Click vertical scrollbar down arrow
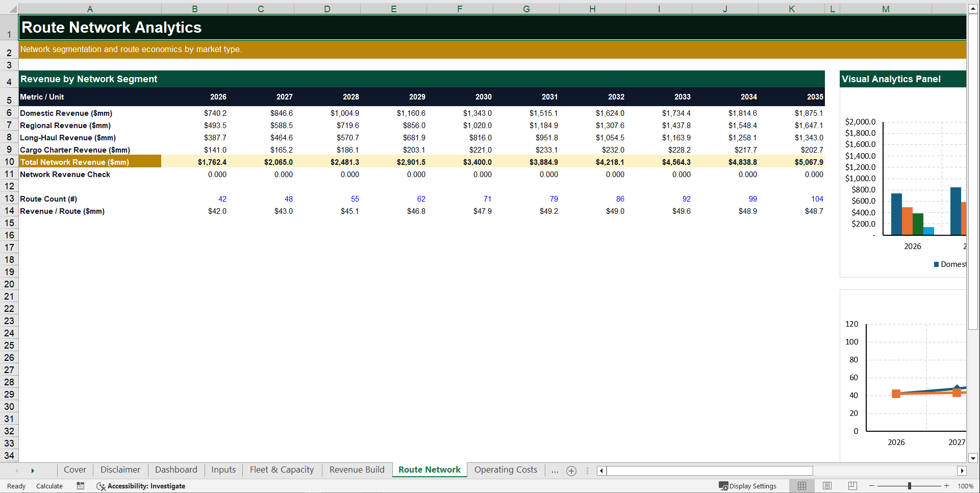 (x=973, y=458)
